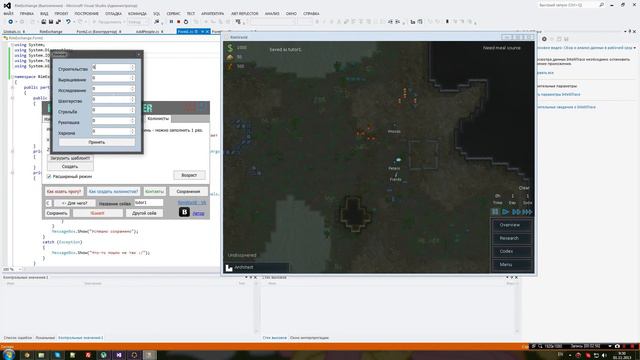640x360 pixels.
Task: Adjust the Харизма spinner arrows
Action: coord(132,131)
